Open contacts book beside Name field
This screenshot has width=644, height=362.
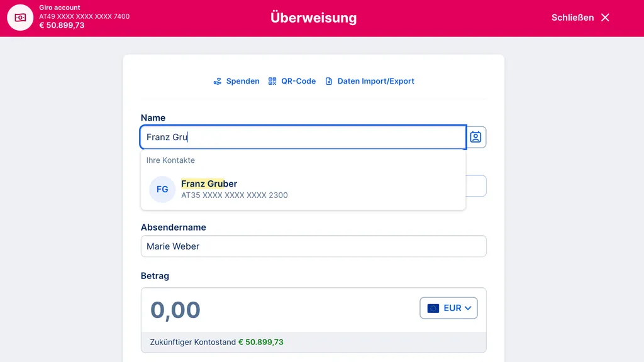pyautogui.click(x=476, y=137)
